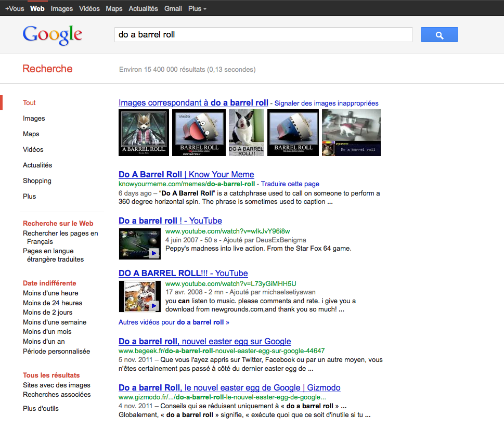The image size is (504, 428).
Task: Expand Plus d'outils
Action: [41, 409]
